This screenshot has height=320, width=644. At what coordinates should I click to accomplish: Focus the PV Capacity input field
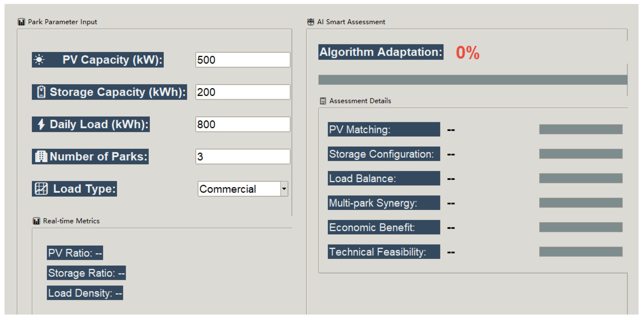(242, 60)
